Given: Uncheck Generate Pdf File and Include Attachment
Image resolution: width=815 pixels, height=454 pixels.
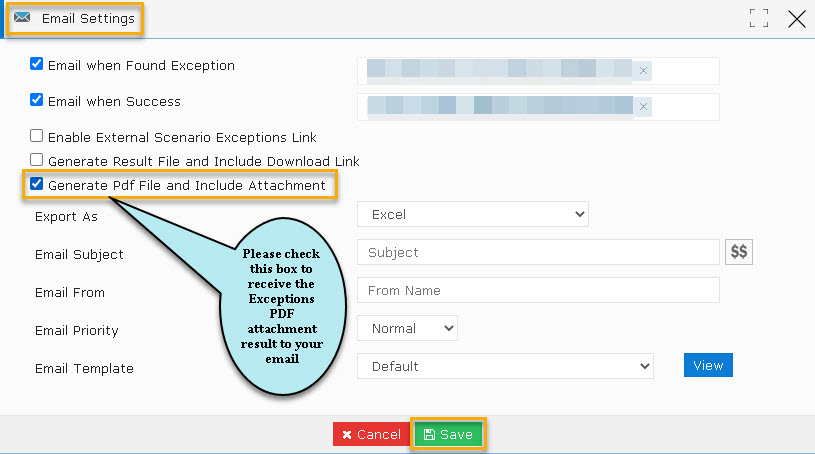Looking at the screenshot, I should point(36,184).
